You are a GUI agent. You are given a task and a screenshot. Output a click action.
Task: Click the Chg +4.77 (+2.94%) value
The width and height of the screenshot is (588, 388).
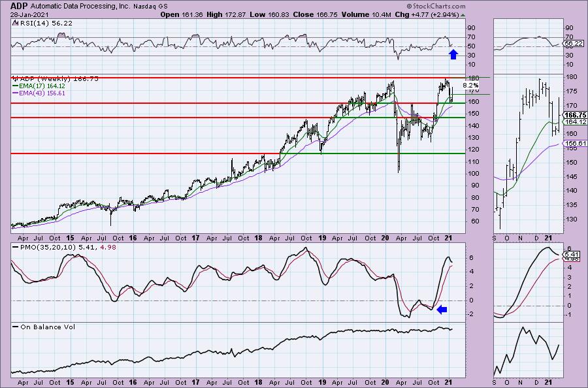click(427, 14)
